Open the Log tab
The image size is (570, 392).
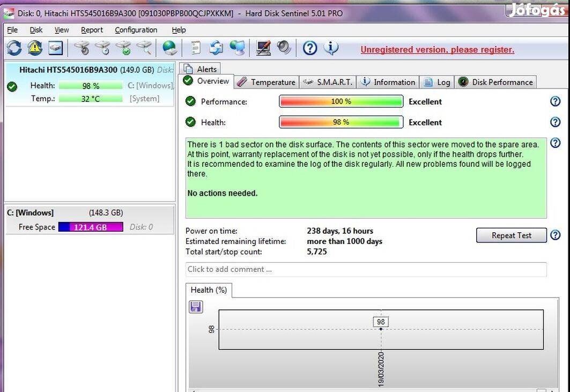click(x=437, y=82)
